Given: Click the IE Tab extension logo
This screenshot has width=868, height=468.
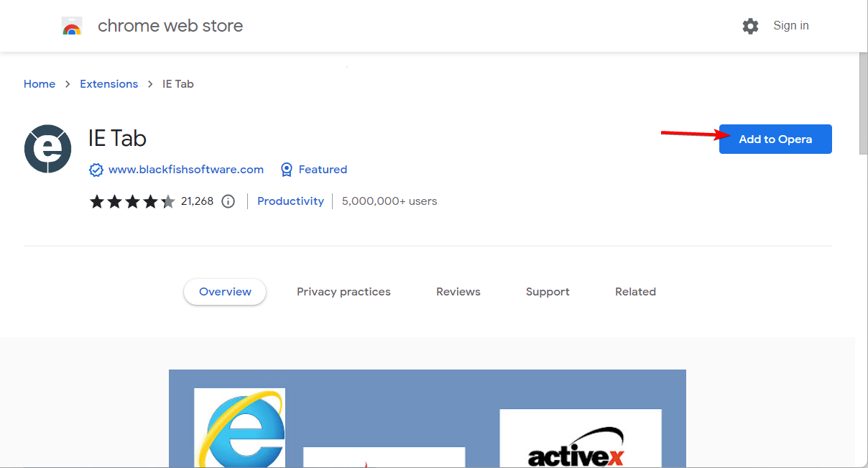Looking at the screenshot, I should [x=48, y=149].
